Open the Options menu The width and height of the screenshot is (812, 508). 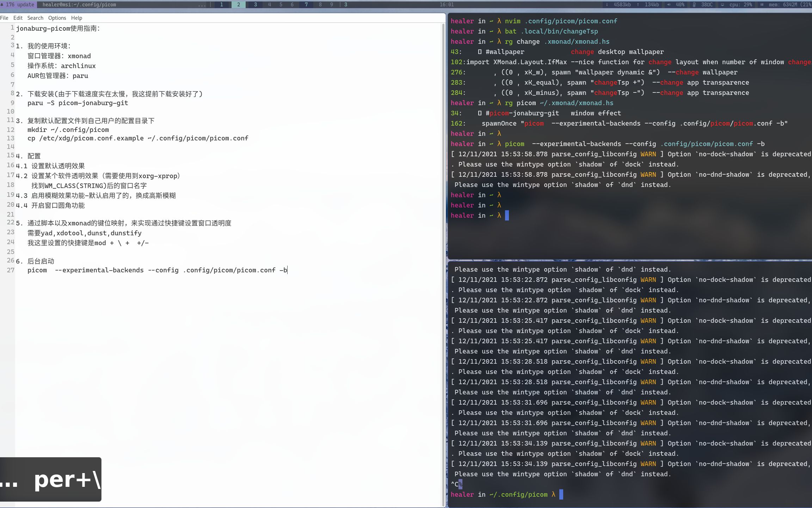(x=57, y=18)
